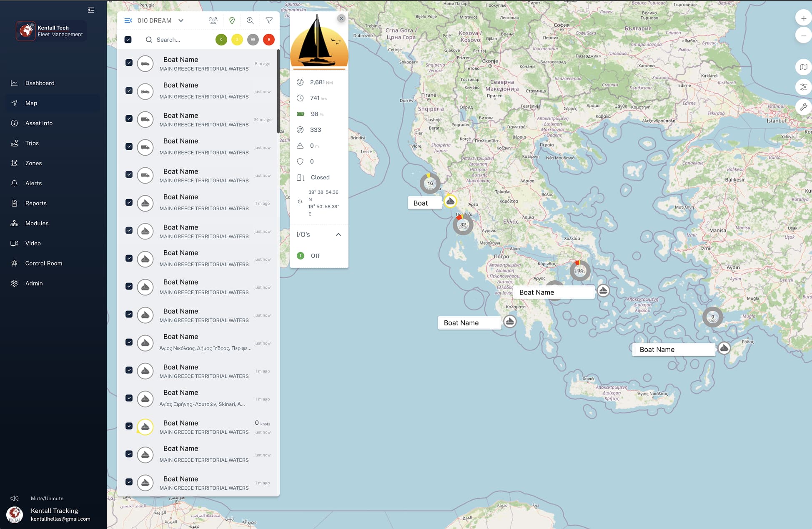Image resolution: width=812 pixels, height=529 pixels.
Task: Open the Kentall Tracking account profile
Action: 49,514
